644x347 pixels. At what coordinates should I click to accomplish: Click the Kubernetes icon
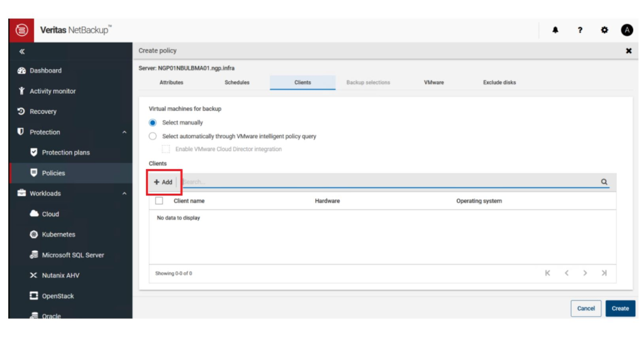(x=34, y=234)
